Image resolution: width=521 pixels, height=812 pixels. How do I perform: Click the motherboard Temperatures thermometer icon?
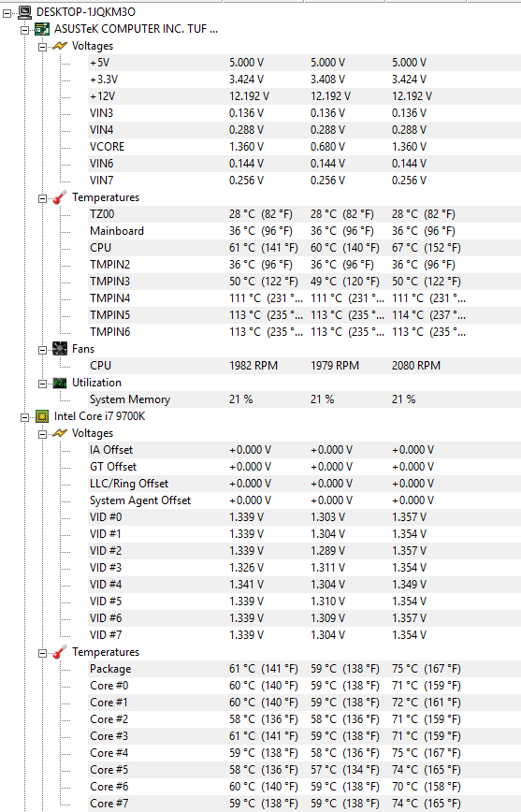coord(60,197)
